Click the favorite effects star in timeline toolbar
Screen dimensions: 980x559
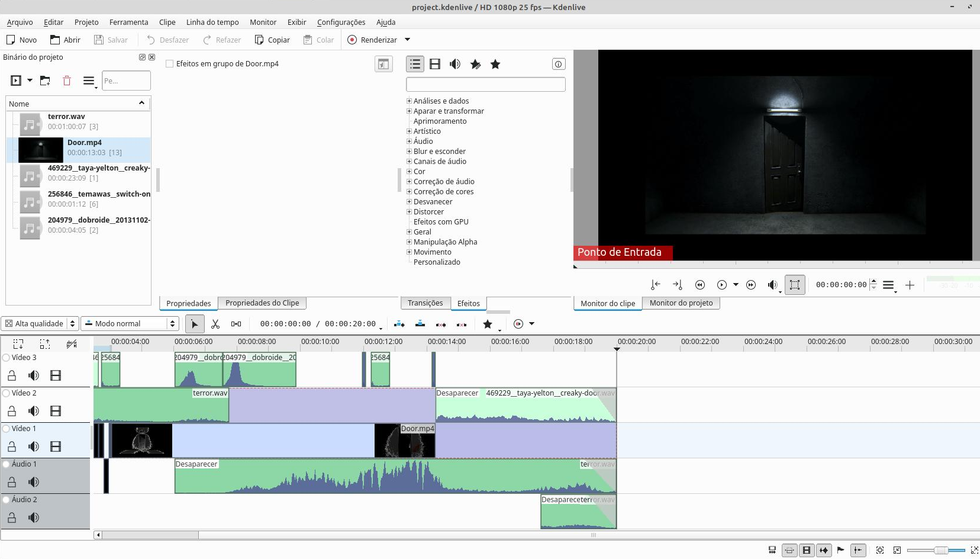(x=488, y=324)
